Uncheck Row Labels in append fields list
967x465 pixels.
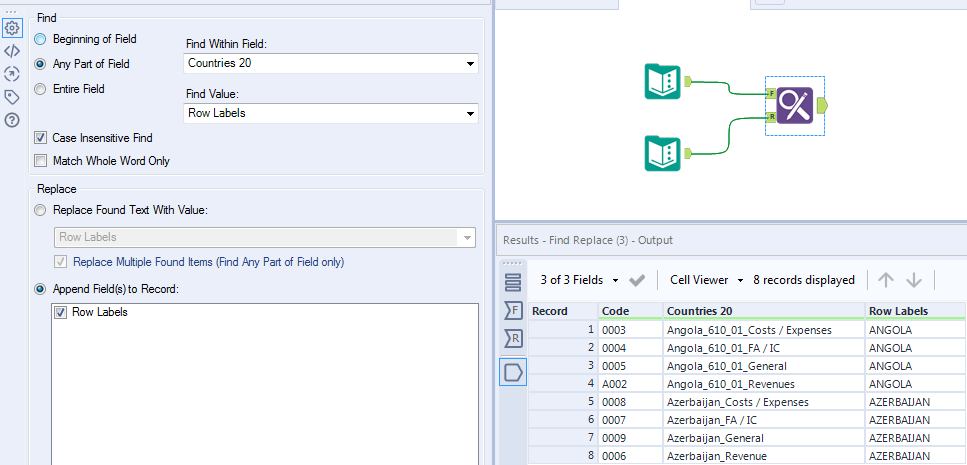click(x=60, y=312)
